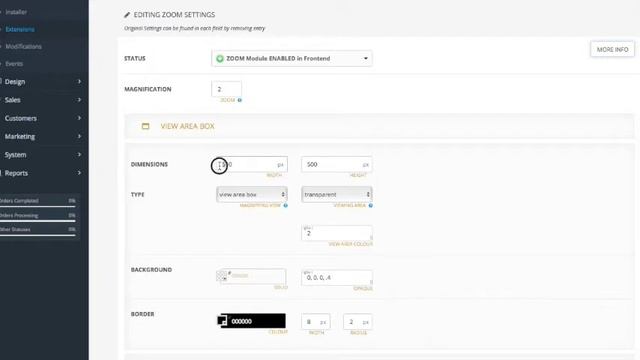
Task: Open Extensions in the sidebar
Action: pos(20,29)
